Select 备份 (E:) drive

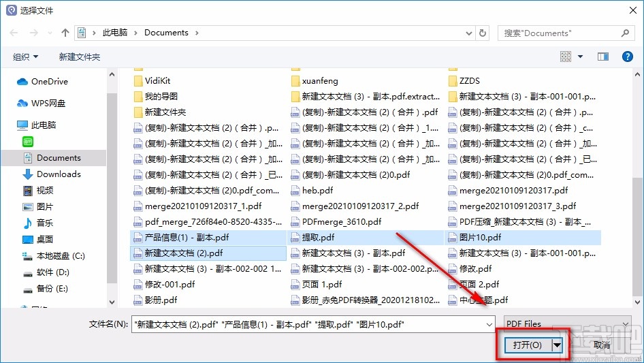(45, 289)
